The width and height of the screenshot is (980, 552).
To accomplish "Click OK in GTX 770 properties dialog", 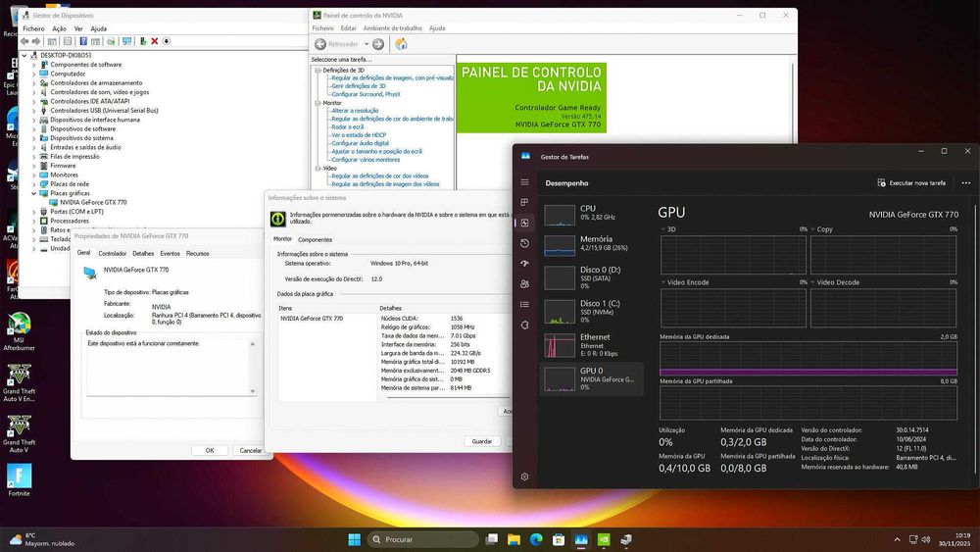I will tap(210, 450).
